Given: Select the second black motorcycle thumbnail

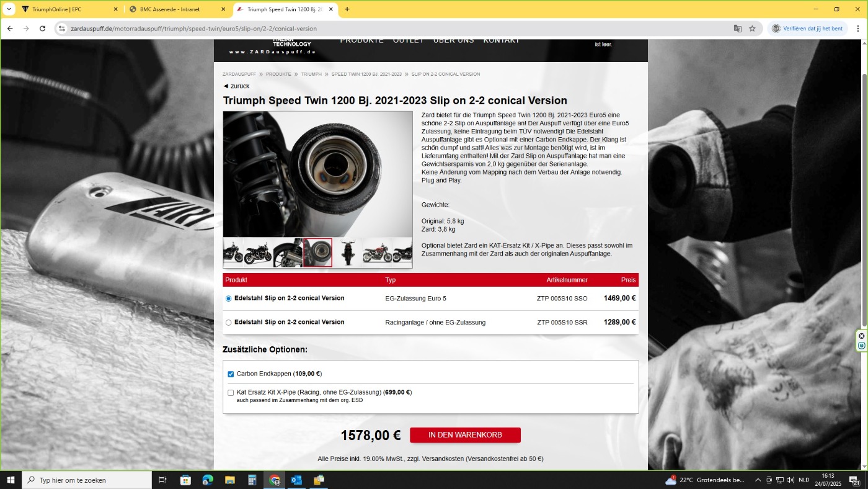Looking at the screenshot, I should pos(258,253).
